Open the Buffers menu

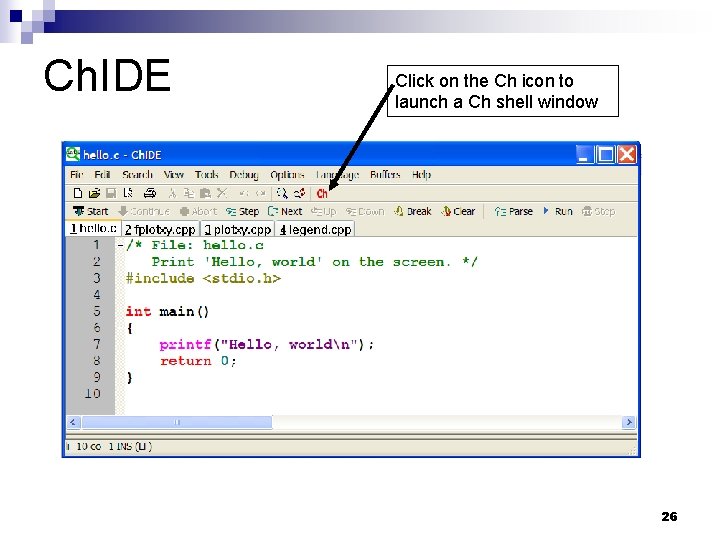click(385, 174)
